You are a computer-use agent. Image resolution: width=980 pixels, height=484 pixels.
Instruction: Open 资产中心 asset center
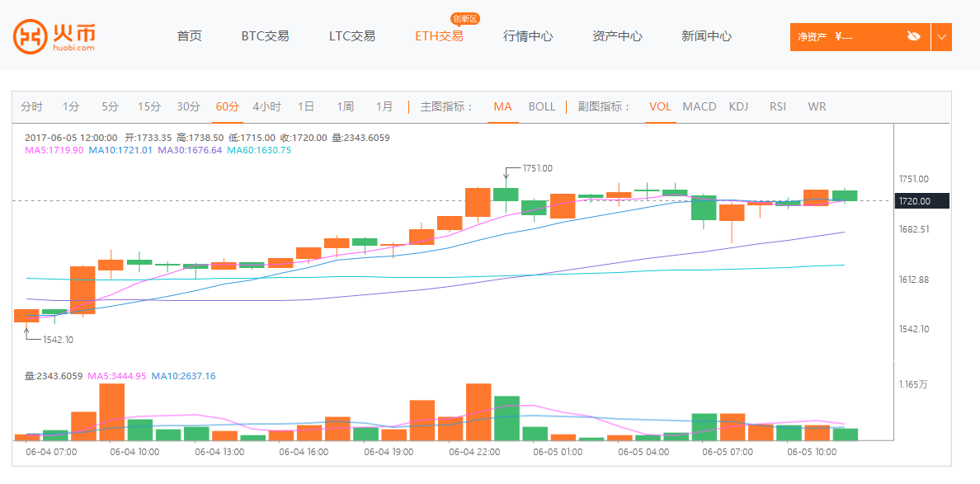(x=617, y=36)
